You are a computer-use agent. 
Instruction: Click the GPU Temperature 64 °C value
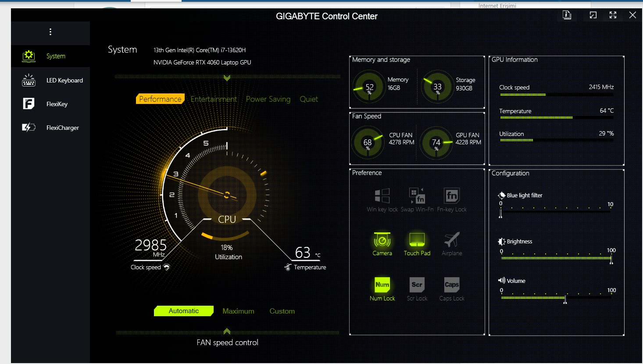coord(607,111)
